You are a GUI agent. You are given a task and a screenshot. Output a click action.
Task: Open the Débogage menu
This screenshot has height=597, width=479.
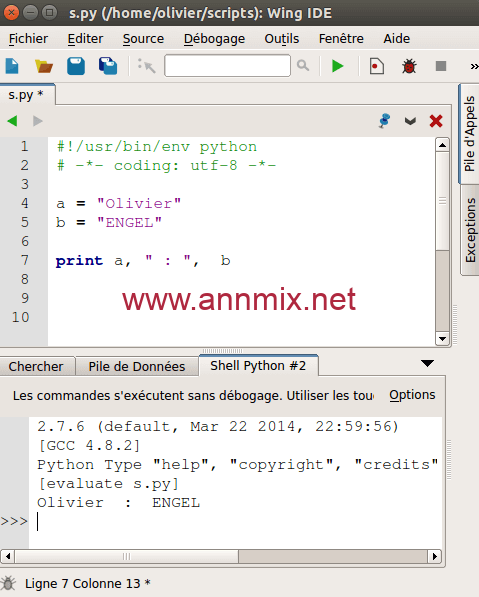click(214, 39)
